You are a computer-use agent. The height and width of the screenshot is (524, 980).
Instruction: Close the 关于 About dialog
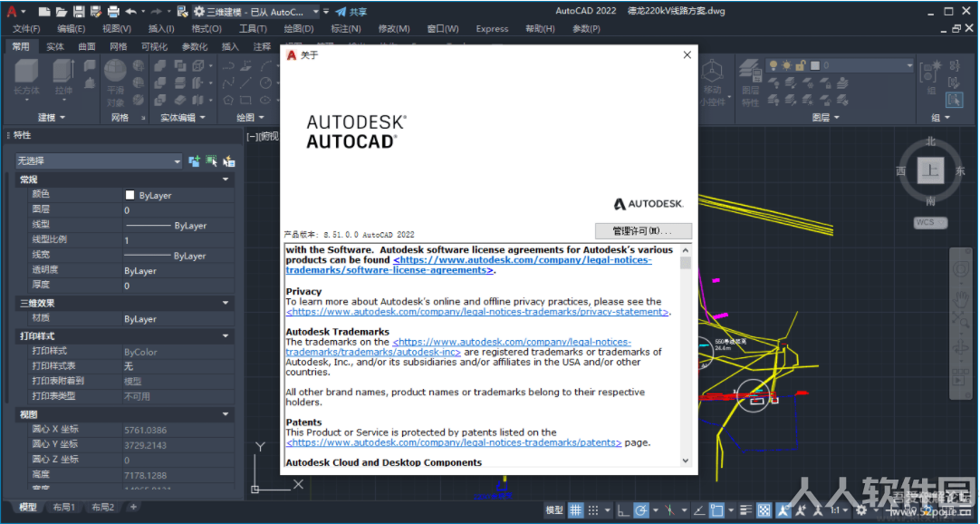coord(687,55)
